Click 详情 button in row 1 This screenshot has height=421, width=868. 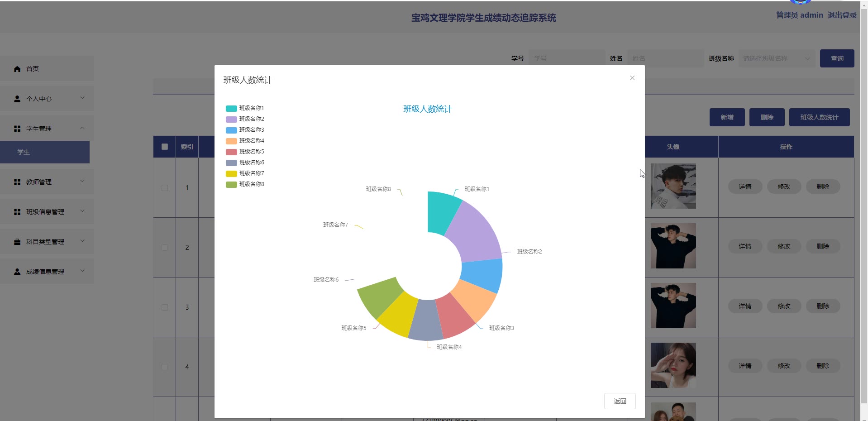pyautogui.click(x=745, y=187)
